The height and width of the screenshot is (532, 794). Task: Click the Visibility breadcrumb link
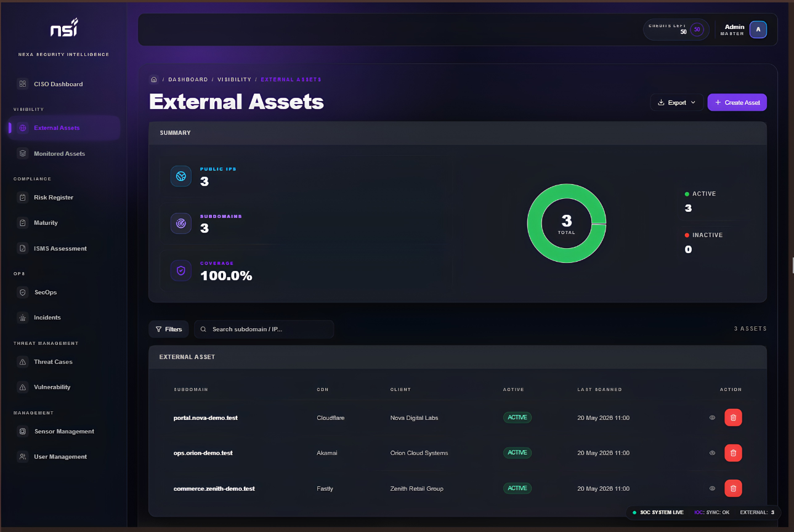coord(234,79)
